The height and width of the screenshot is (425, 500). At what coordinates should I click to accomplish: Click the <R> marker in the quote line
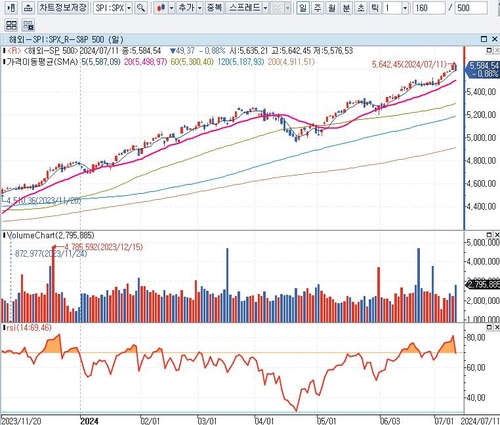coord(14,51)
